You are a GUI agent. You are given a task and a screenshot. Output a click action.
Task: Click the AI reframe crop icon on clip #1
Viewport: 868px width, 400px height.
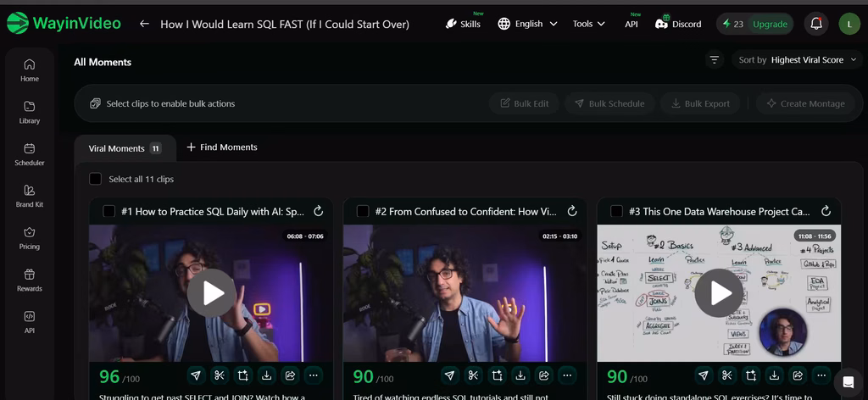pos(243,375)
